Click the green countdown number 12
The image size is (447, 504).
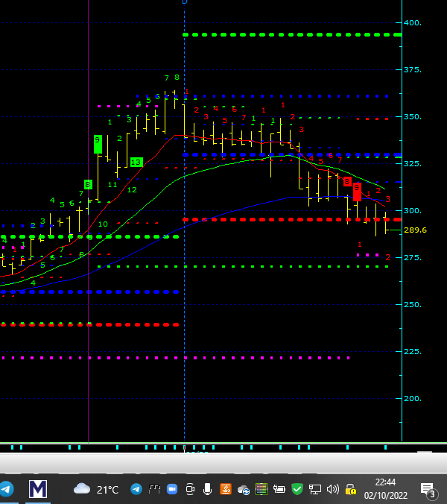pos(132,190)
